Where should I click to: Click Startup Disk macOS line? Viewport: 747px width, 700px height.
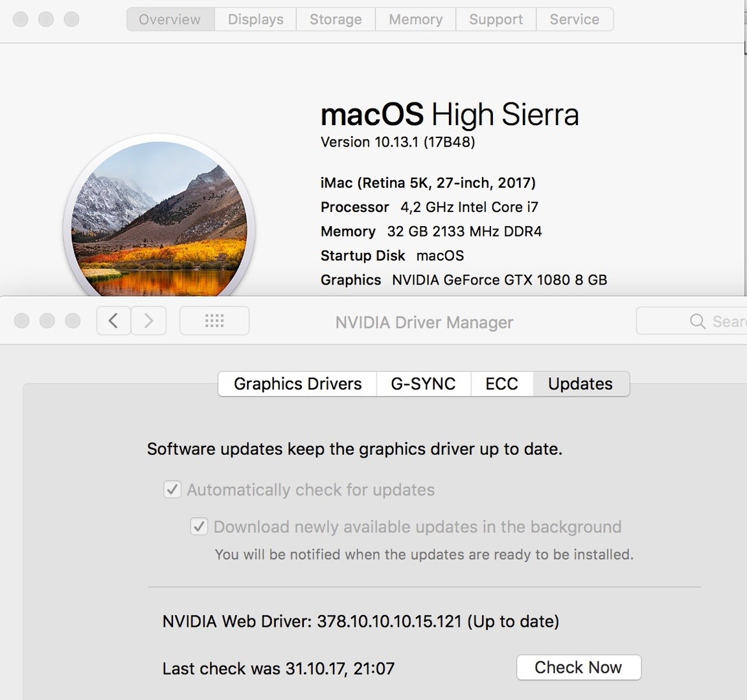[392, 256]
